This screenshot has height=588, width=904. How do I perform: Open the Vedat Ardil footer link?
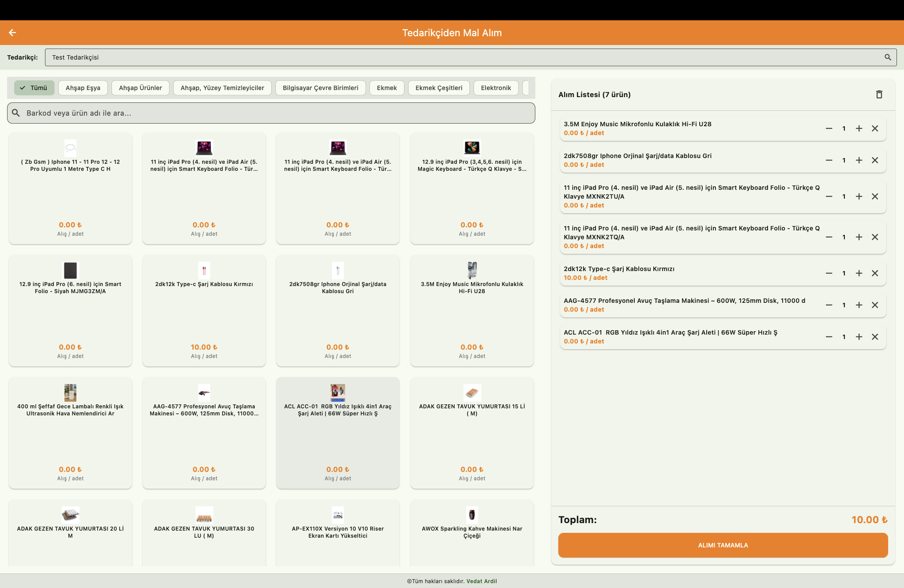pyautogui.click(x=482, y=581)
